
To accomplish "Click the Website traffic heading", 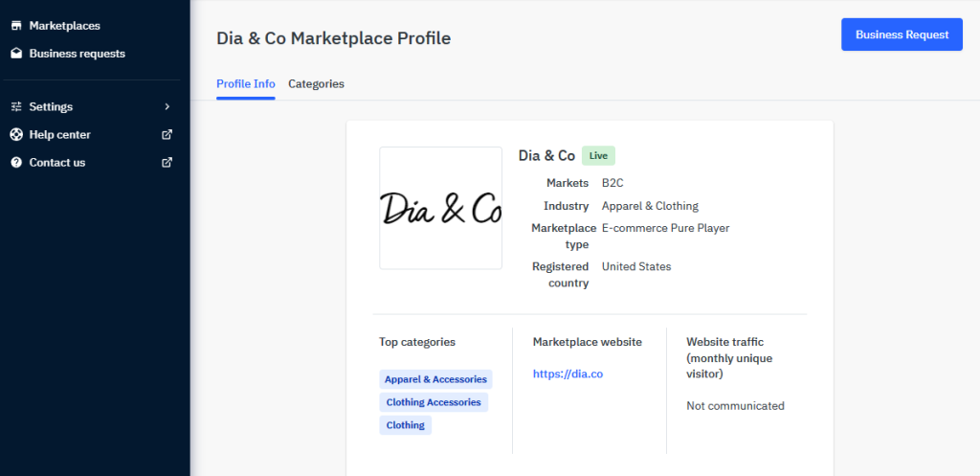I will [729, 358].
